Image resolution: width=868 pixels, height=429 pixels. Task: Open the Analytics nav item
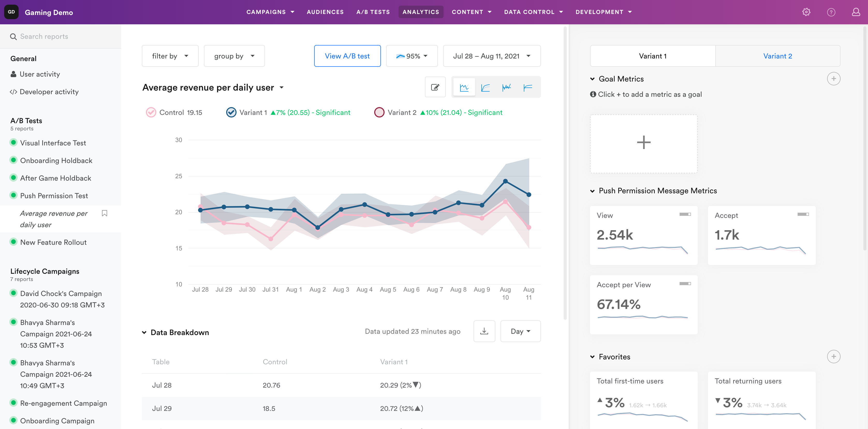421,12
